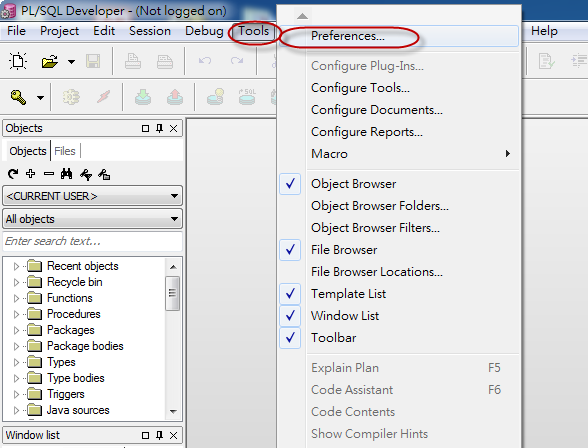Click the New file toolbar icon
This screenshot has width=588, height=448.
click(x=18, y=61)
